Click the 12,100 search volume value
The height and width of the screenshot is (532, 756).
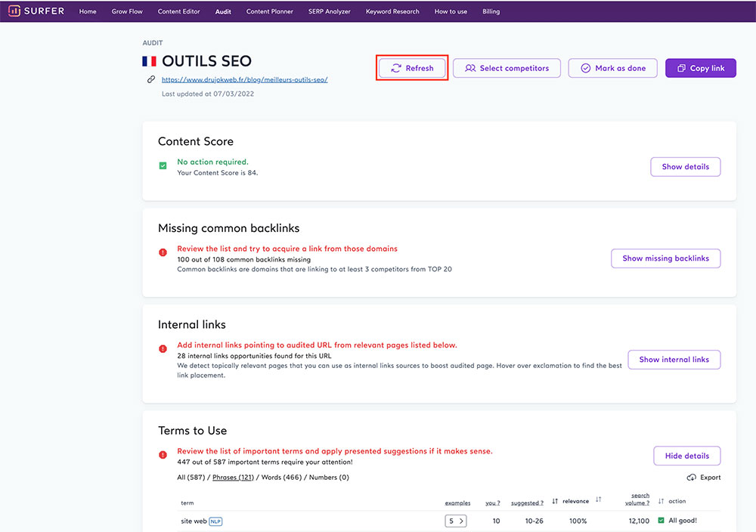pos(639,521)
